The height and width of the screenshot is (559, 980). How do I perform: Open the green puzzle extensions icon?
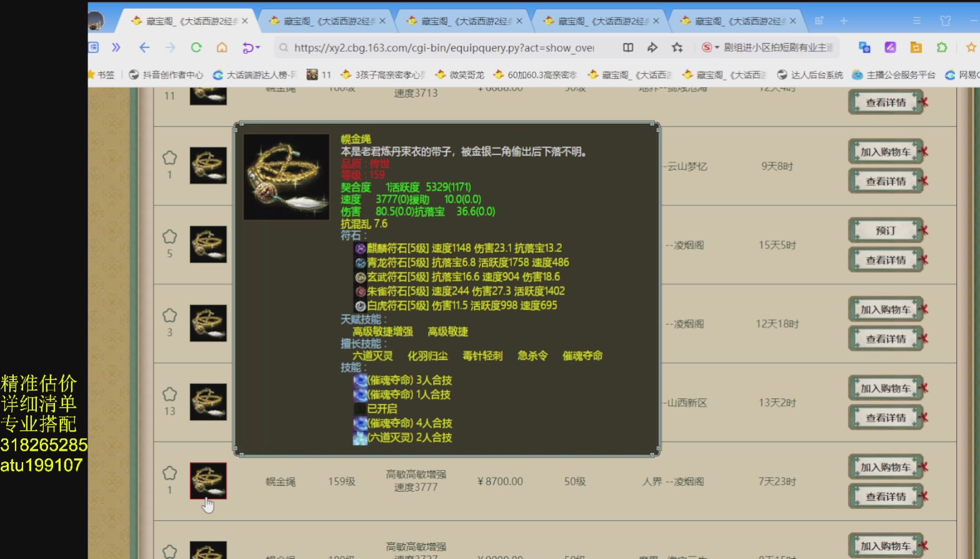(942, 48)
